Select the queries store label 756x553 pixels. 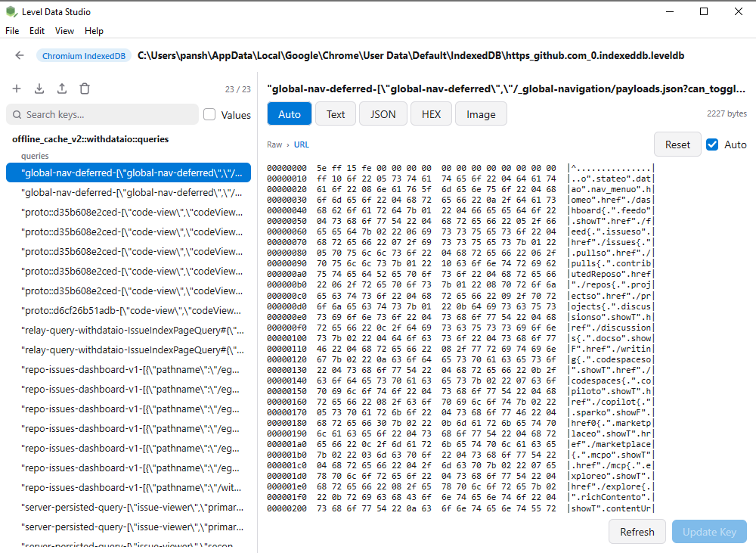(35, 156)
